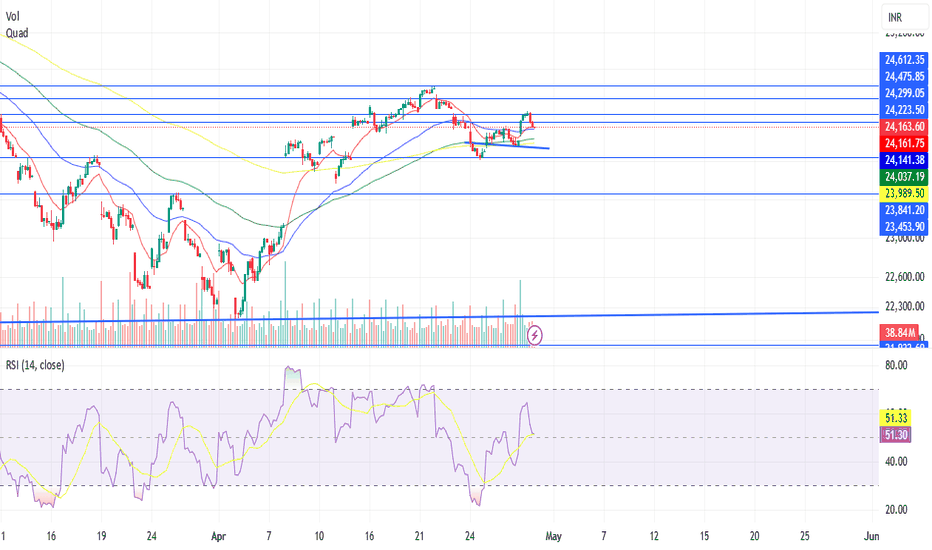Click the red 38.84M volume label
This screenshot has width=932, height=550.
(x=903, y=329)
